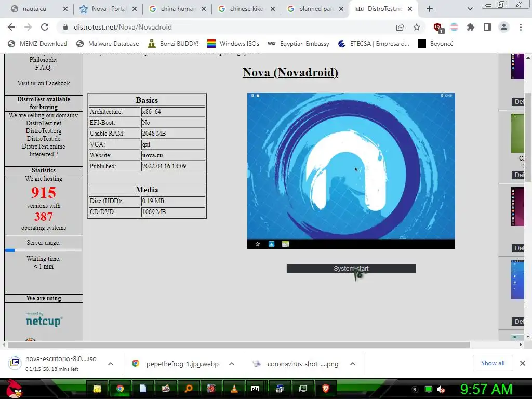Viewport: 532px width, 399px height.
Task: Select the 2022.04.16 18:09 published value
Action: pyautogui.click(x=164, y=166)
